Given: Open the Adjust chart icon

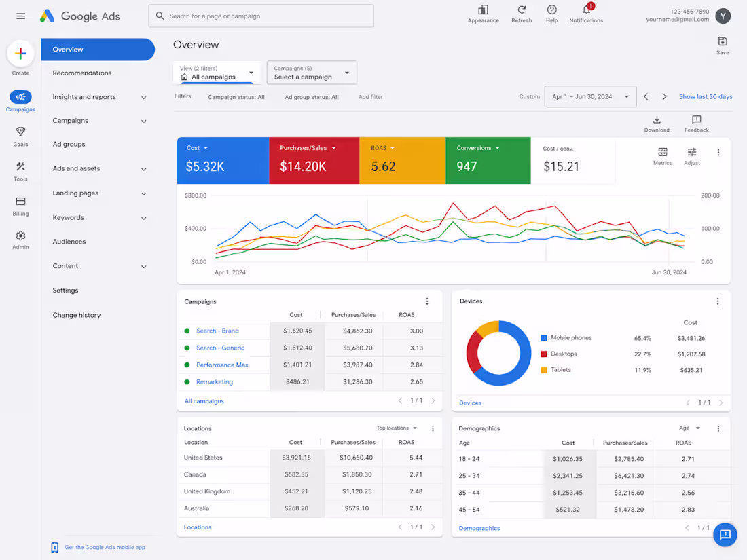Looking at the screenshot, I should point(692,152).
